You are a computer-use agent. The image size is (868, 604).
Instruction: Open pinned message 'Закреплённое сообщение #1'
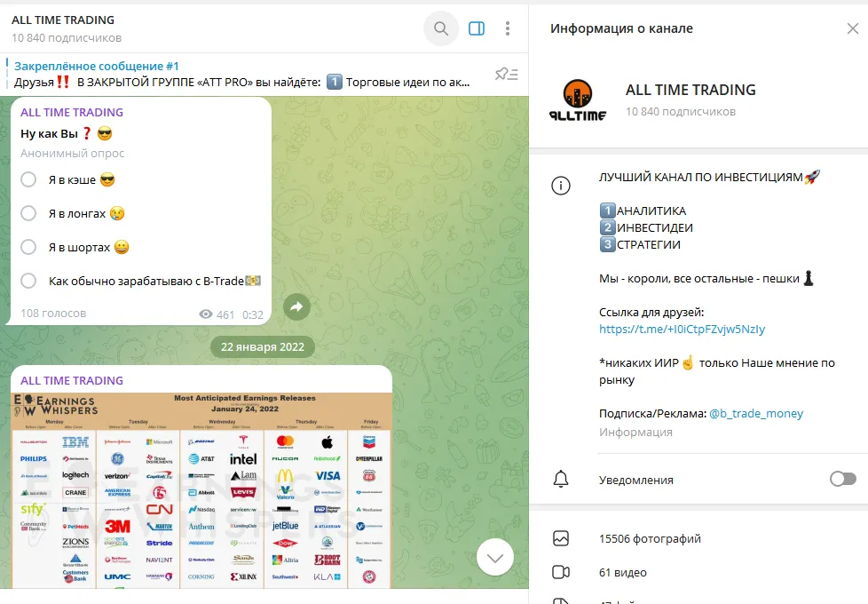point(242,75)
